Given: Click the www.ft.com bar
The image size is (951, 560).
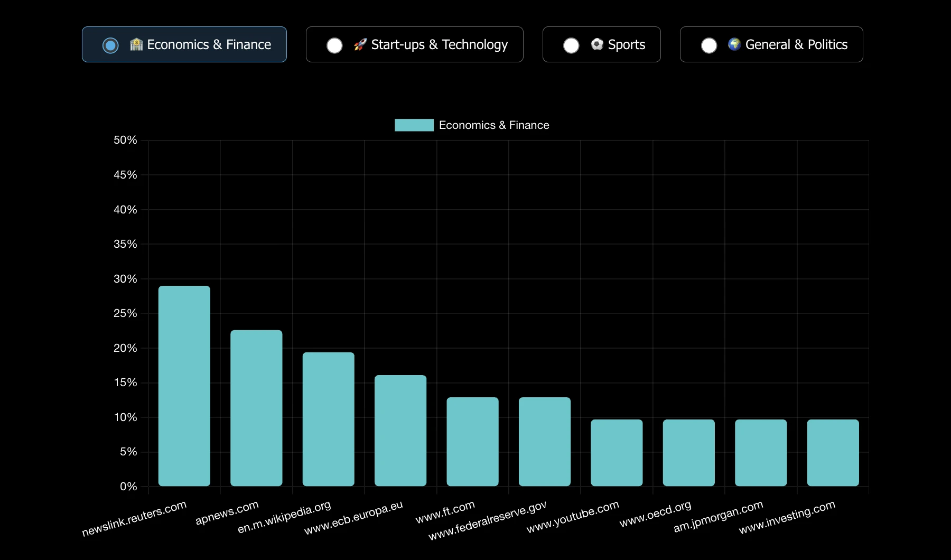Looking at the screenshot, I should tap(472, 442).
